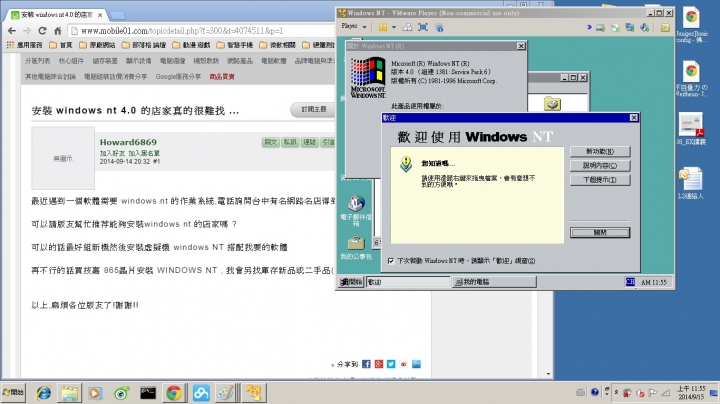Share the post to Twitter

pyautogui.click(x=391, y=364)
